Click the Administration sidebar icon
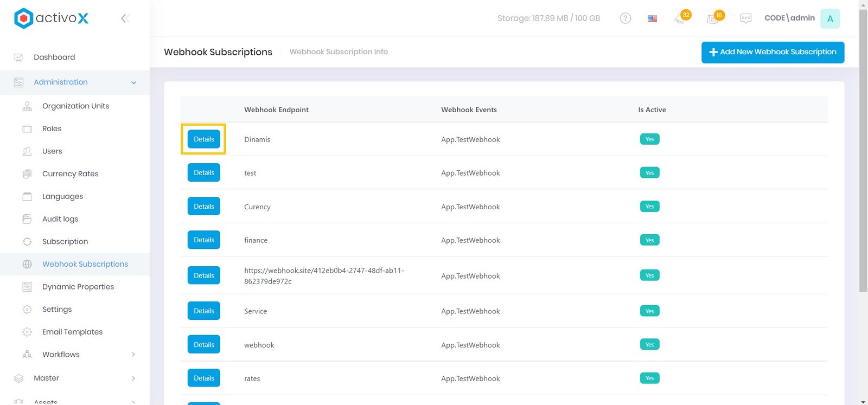 point(19,82)
